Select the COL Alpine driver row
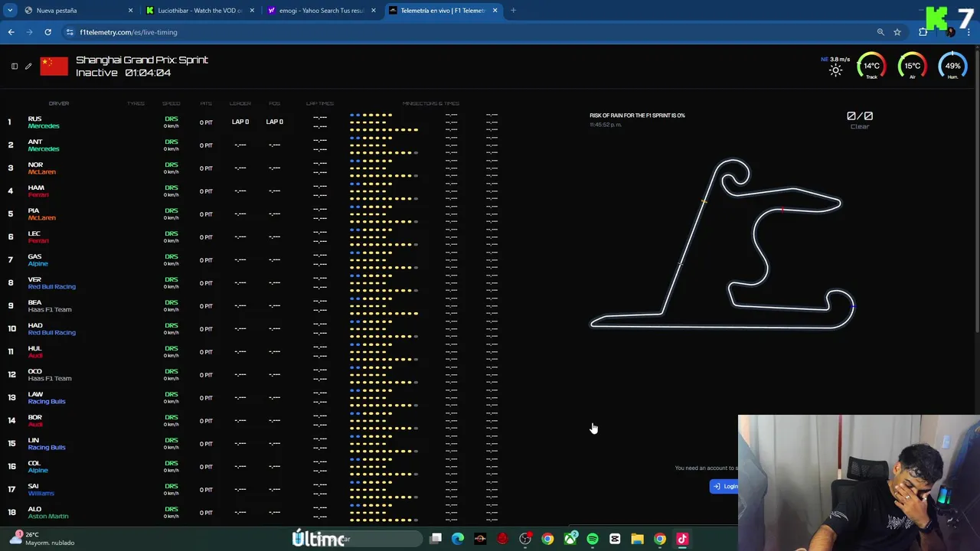This screenshot has width=980, height=551. point(253,466)
